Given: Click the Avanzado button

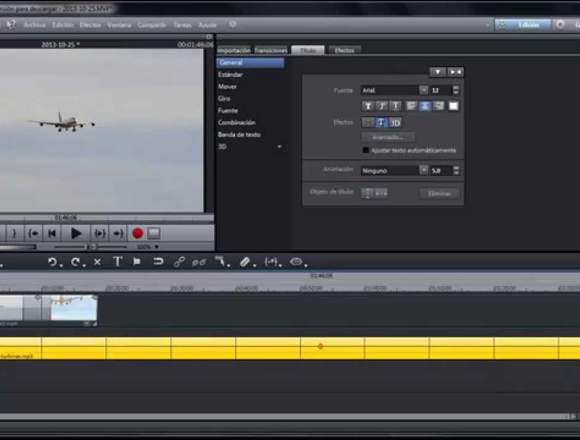Looking at the screenshot, I should coord(388,138).
